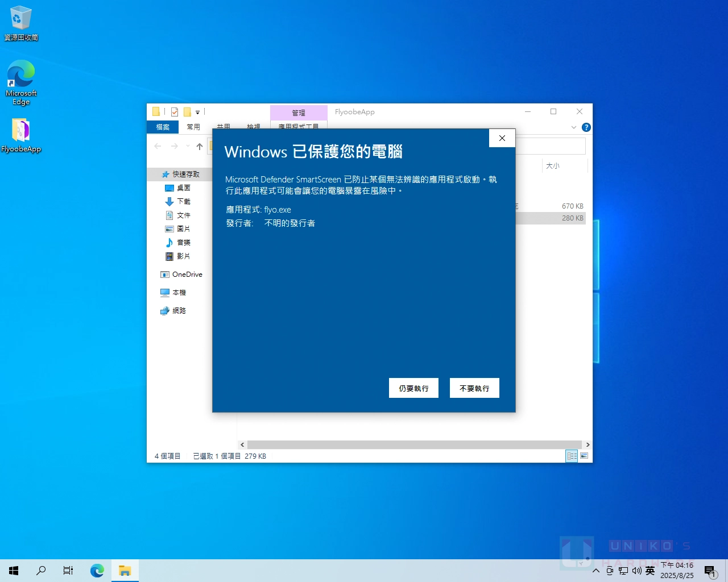Screen dimensions: 728x582
Task: Open 圖片 folder in the navigation pane
Action: click(x=184, y=228)
